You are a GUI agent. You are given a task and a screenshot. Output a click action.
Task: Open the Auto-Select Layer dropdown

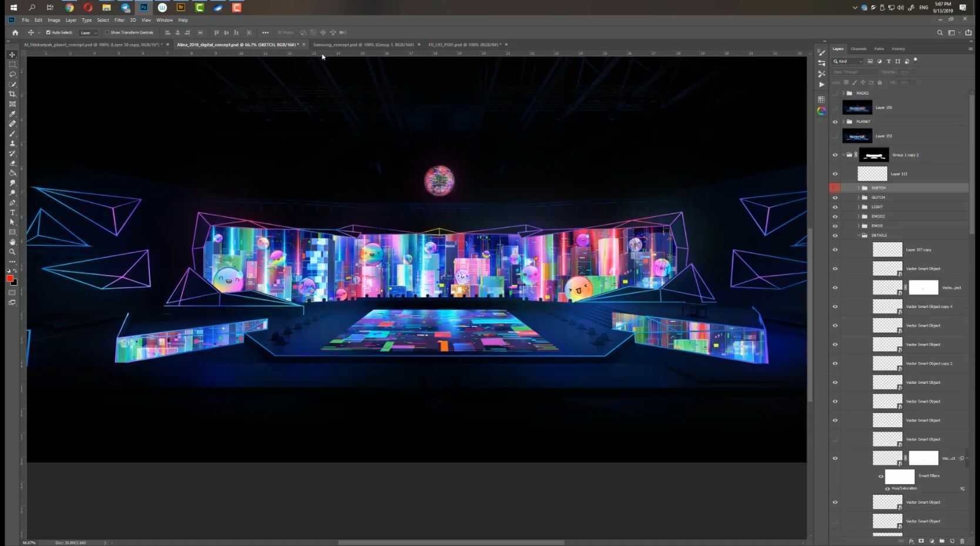click(89, 32)
